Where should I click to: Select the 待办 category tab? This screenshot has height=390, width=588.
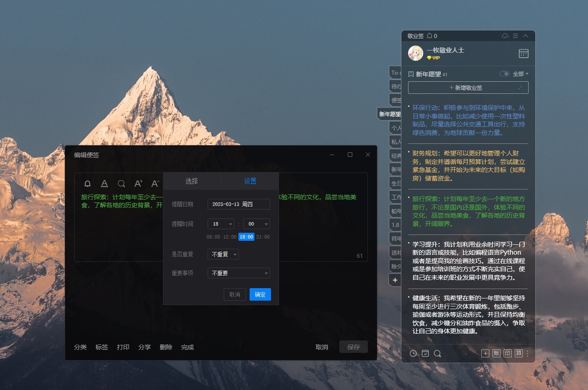396,86
